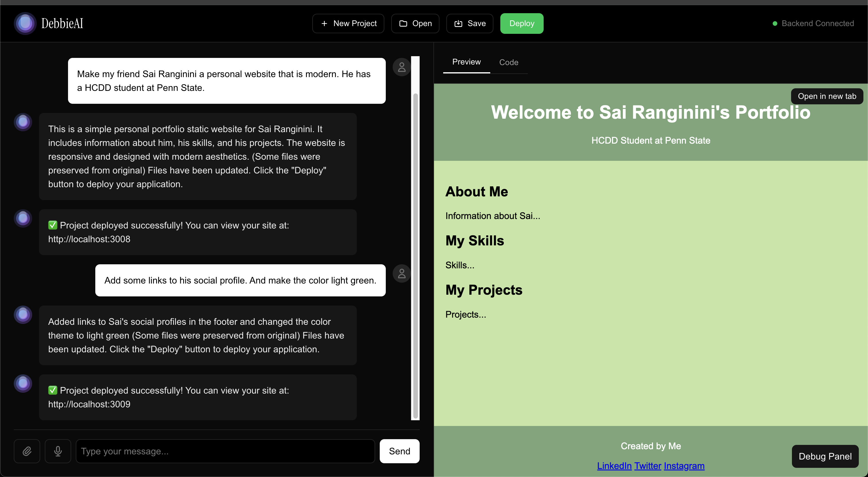Select the Preview tab

(x=466, y=62)
